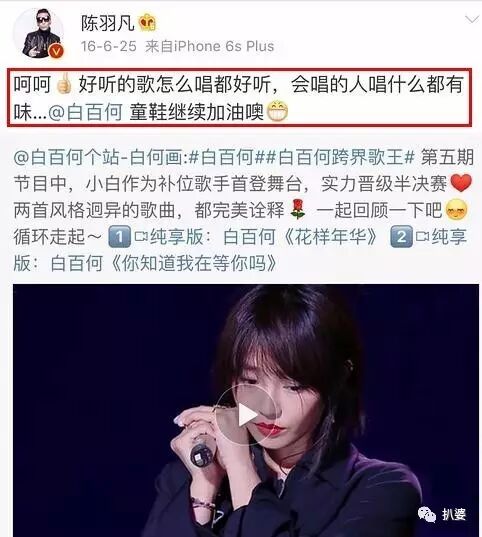This screenshot has height=537, width=482.
Task: Tap the grinning emoji after 加油噢
Action: (277, 112)
